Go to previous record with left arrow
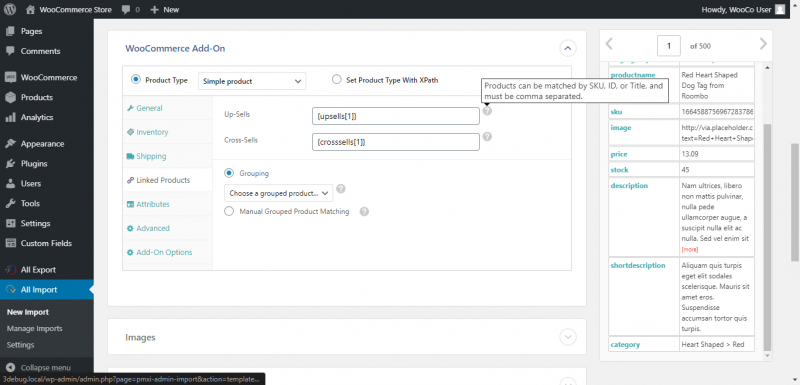Image resolution: width=800 pixels, height=385 pixels. pyautogui.click(x=609, y=44)
